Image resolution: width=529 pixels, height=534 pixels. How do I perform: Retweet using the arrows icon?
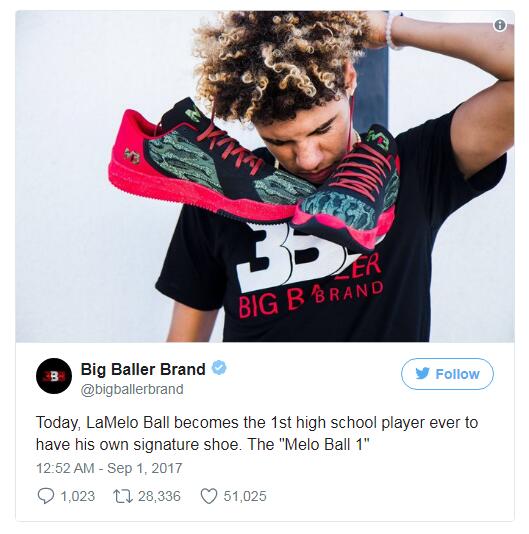pyautogui.click(x=123, y=496)
